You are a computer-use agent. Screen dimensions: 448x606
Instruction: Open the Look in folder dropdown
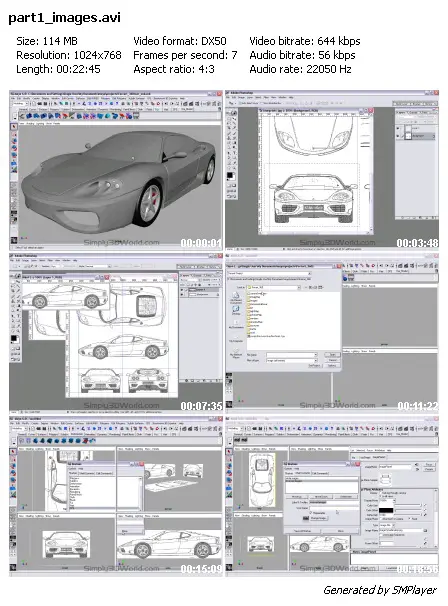tap(273, 288)
